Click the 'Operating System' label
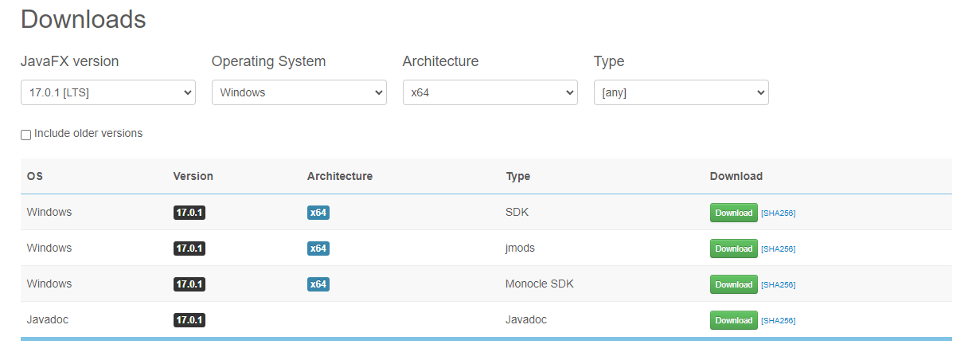Viewport: 980px width, 360px height. coord(269,61)
